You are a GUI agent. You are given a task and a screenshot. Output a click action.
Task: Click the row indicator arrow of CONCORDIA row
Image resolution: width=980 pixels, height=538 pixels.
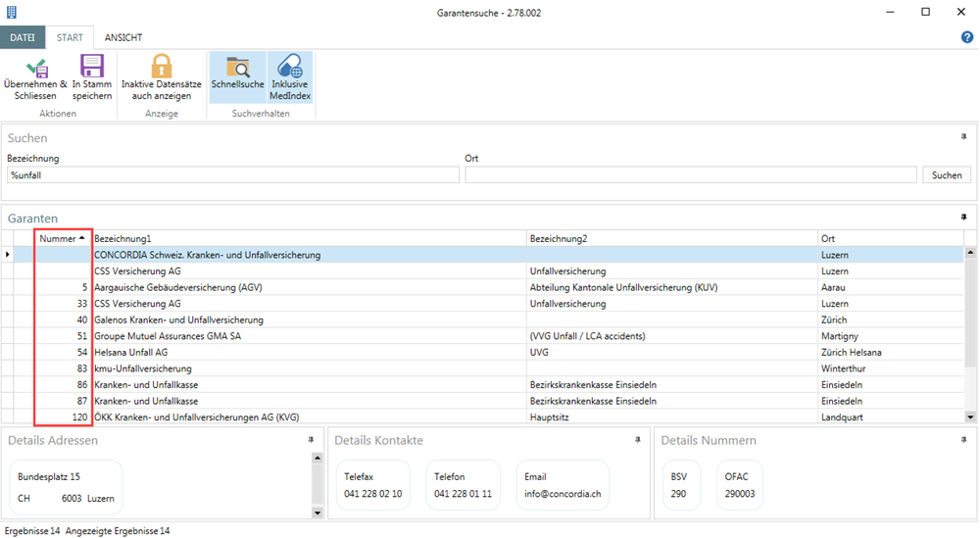pos(8,255)
